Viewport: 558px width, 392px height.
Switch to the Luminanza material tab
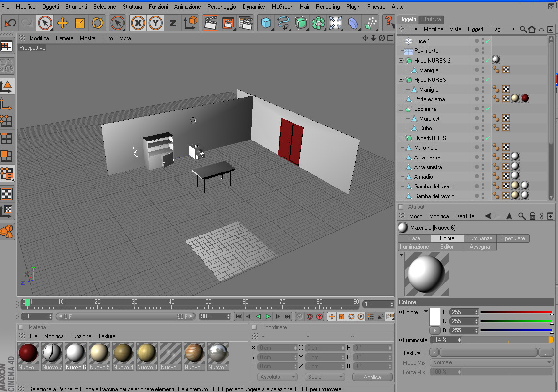[480, 238]
